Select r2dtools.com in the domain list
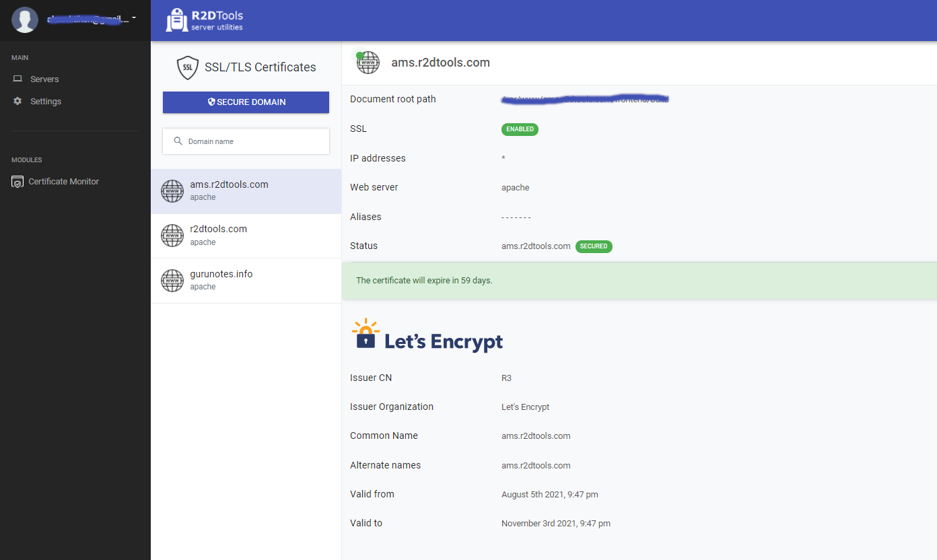Viewport: 937px width, 560px height. coord(246,236)
